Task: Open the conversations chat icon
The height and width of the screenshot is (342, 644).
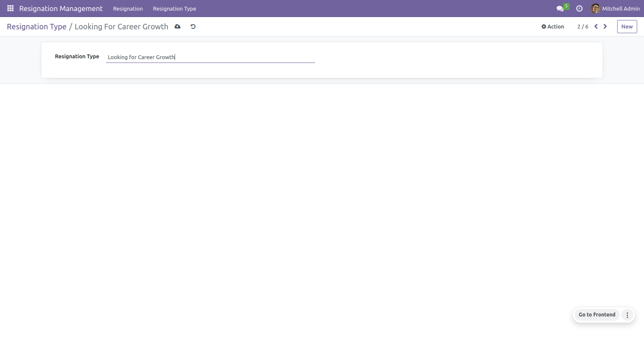Action: 560,9
